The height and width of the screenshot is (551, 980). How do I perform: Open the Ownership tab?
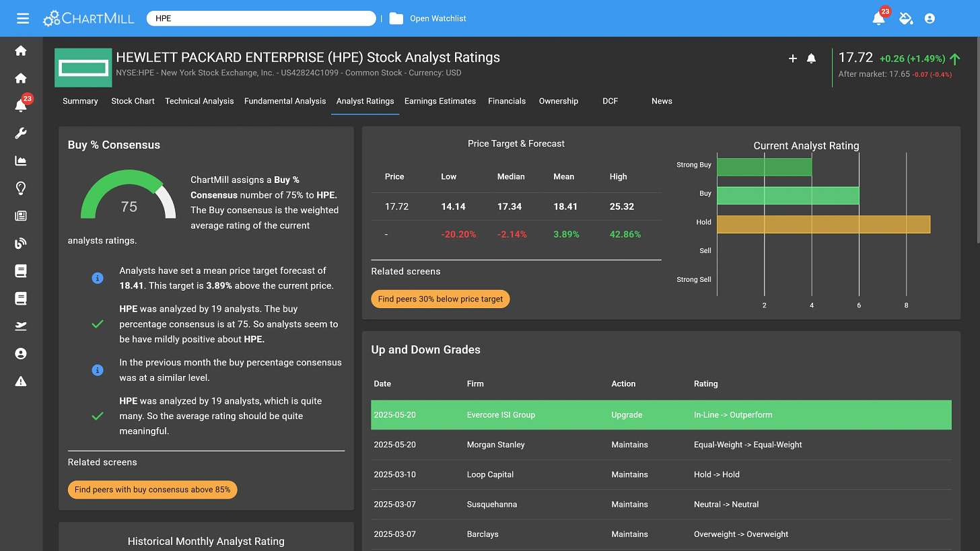(x=559, y=101)
